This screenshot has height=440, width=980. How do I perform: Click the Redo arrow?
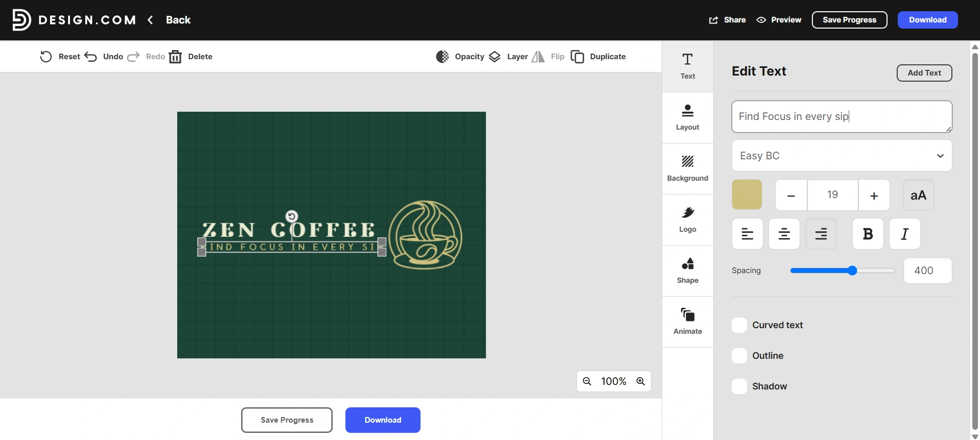click(133, 57)
